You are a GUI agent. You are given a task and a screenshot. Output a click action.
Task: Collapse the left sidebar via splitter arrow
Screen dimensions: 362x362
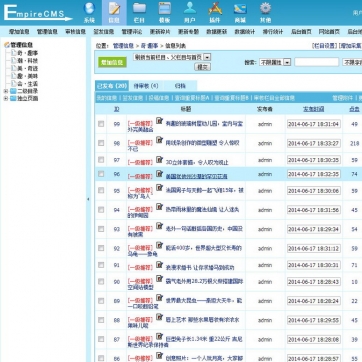click(88, 199)
